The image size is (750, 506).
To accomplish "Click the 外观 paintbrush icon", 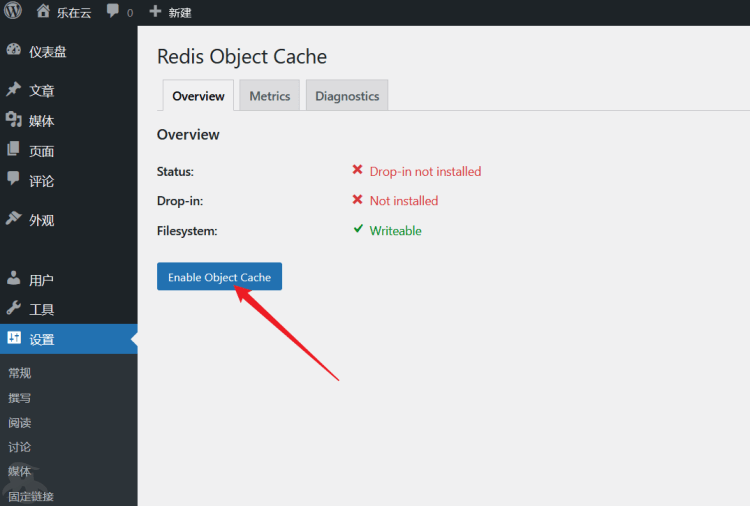I will (x=14, y=218).
